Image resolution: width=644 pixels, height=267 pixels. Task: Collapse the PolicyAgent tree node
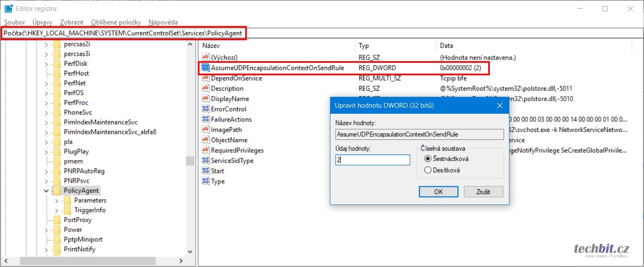coord(46,191)
